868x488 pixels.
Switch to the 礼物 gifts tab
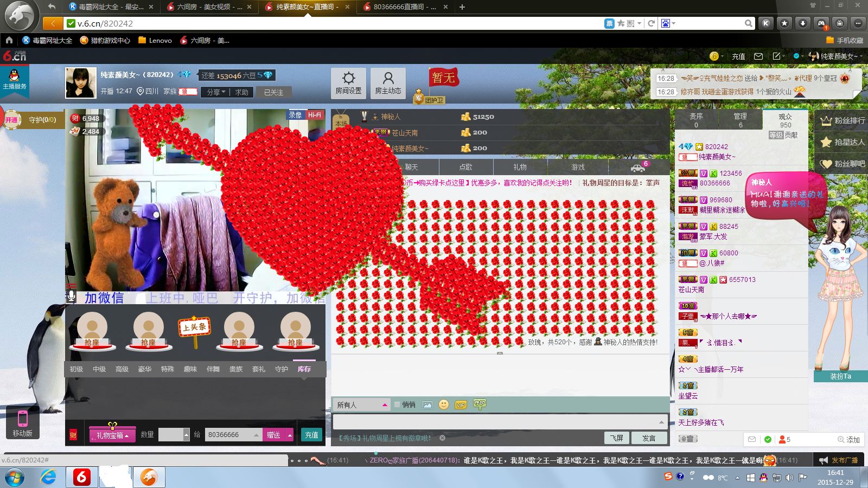point(520,167)
